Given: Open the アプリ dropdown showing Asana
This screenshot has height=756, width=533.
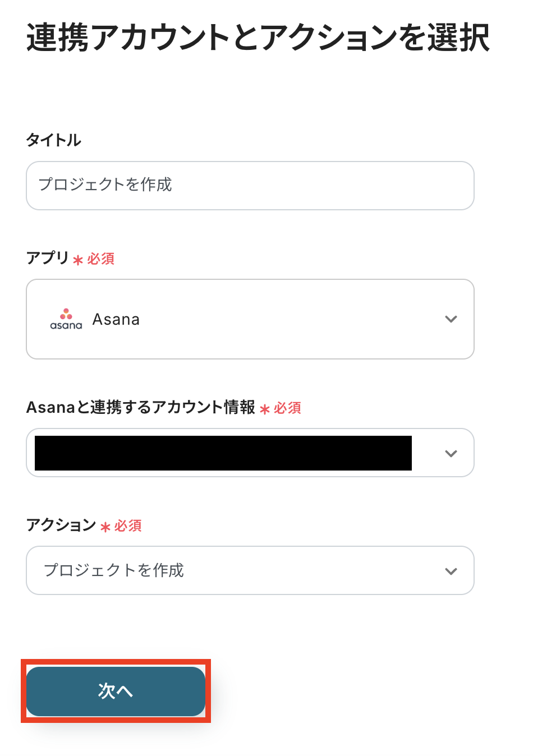Looking at the screenshot, I should coord(250,319).
